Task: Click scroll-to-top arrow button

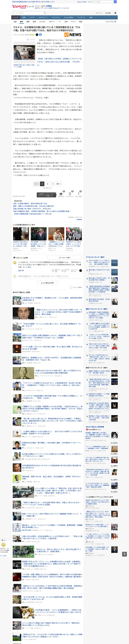Action: [x=124, y=554]
